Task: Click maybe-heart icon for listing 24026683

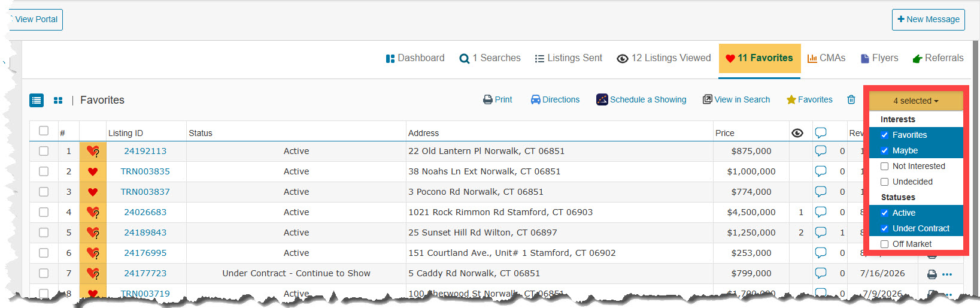Action: click(93, 212)
